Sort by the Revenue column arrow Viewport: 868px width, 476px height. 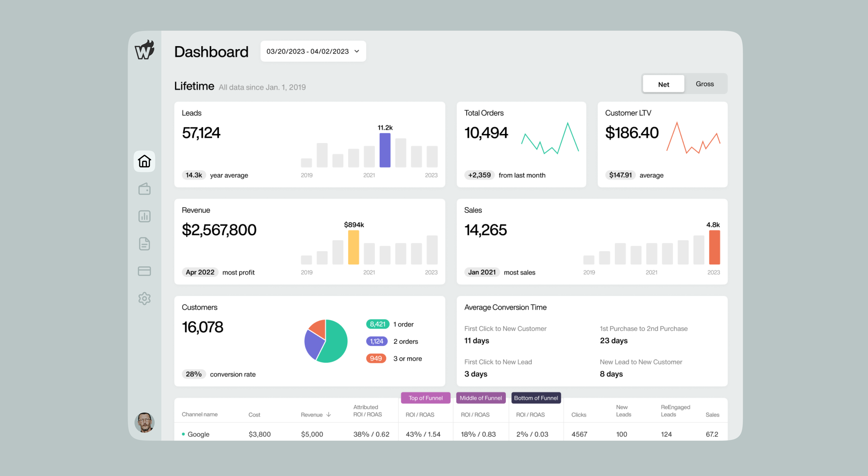pyautogui.click(x=329, y=415)
